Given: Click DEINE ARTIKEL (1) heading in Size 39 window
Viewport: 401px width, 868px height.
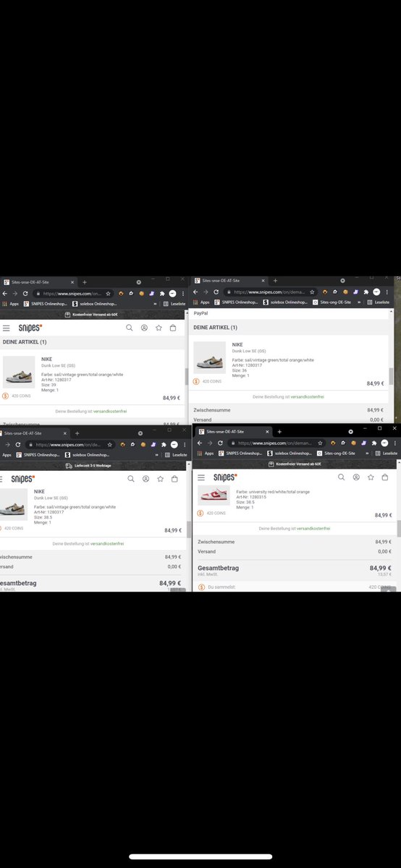Looking at the screenshot, I should tap(24, 342).
